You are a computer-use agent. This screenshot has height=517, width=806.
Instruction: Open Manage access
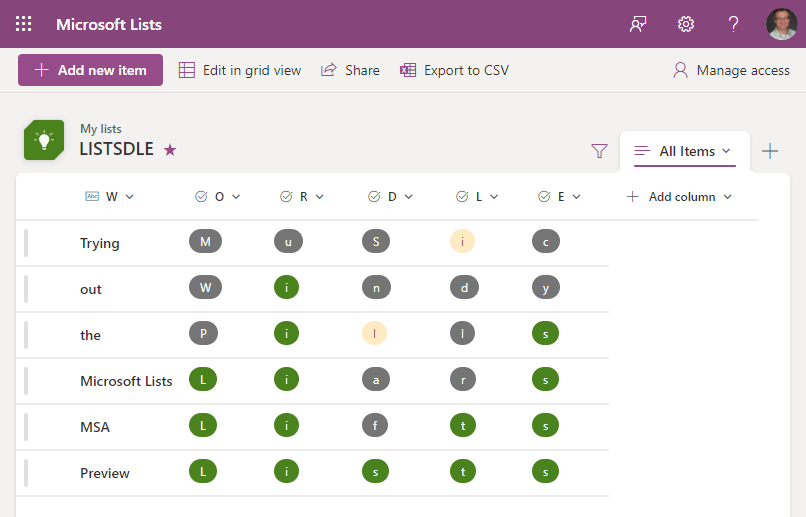(x=731, y=70)
